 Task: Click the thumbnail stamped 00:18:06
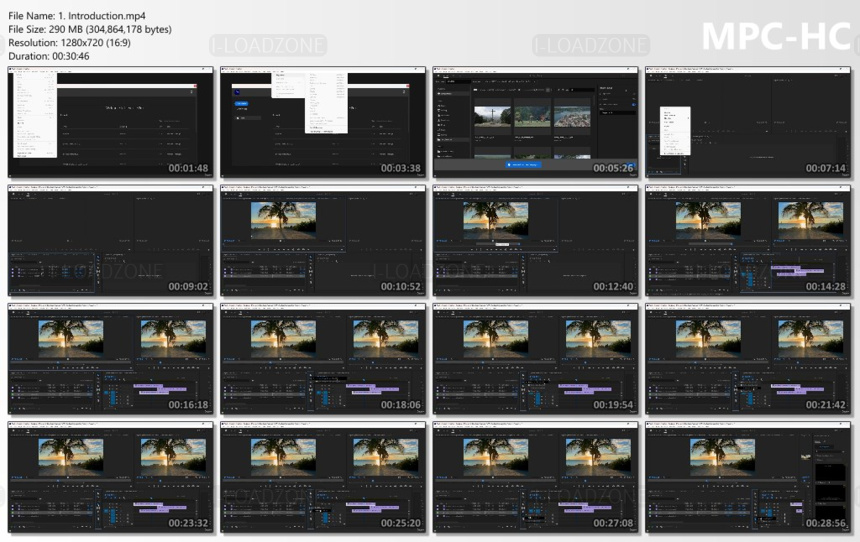coord(323,359)
